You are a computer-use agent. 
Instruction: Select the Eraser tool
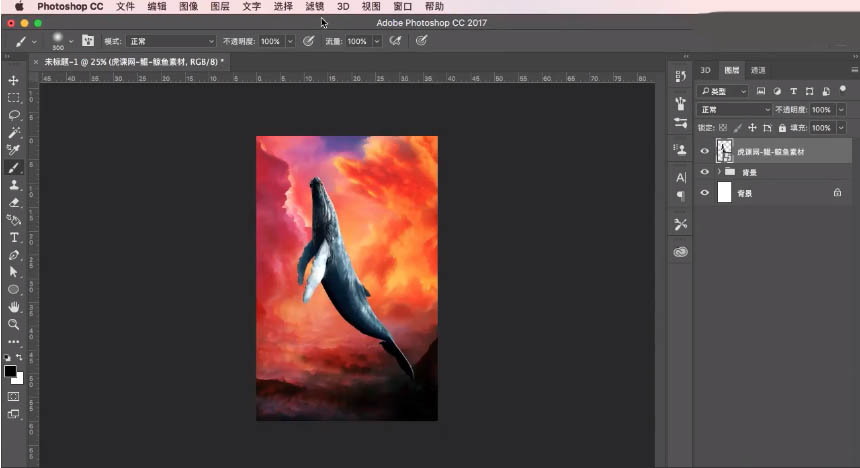[x=14, y=202]
